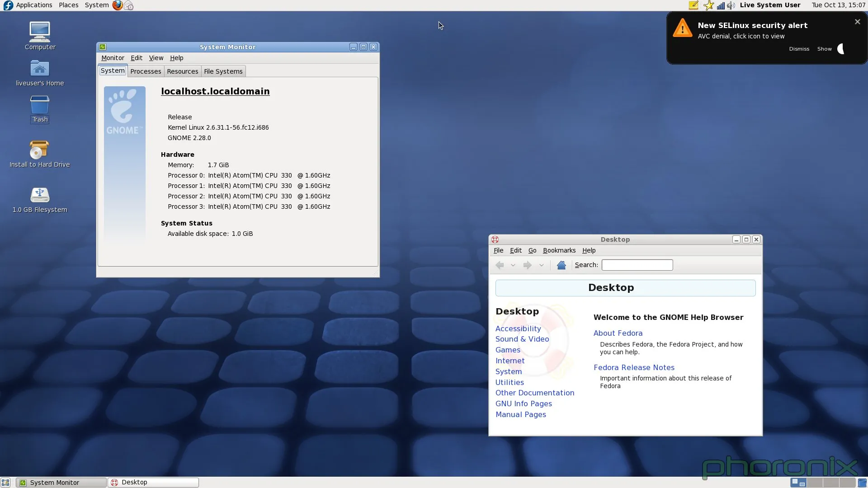Screen dimensions: 868x488
Task: Open the Games help link
Action: tap(508, 350)
